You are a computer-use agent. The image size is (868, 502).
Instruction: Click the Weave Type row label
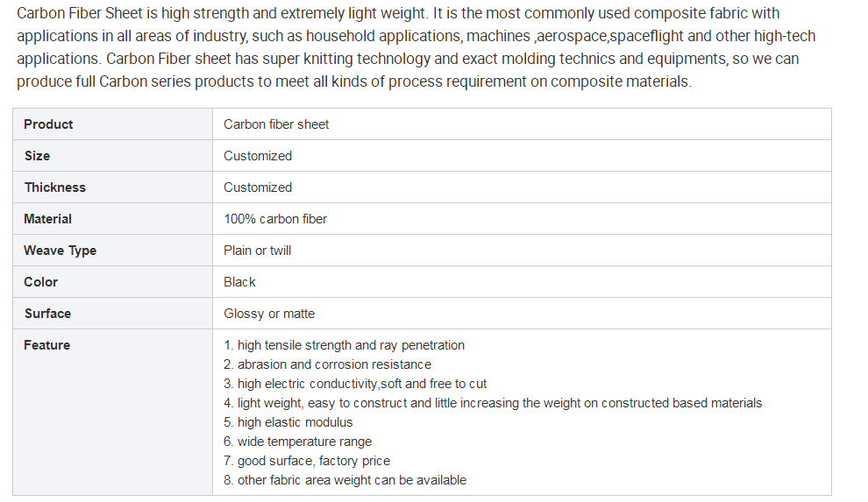click(x=60, y=251)
